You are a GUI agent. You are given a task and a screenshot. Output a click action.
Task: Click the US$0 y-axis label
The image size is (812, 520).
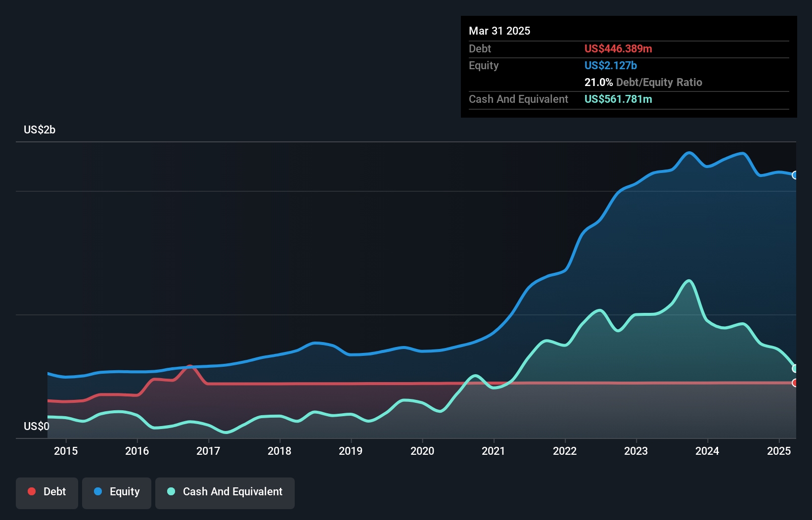(x=37, y=426)
